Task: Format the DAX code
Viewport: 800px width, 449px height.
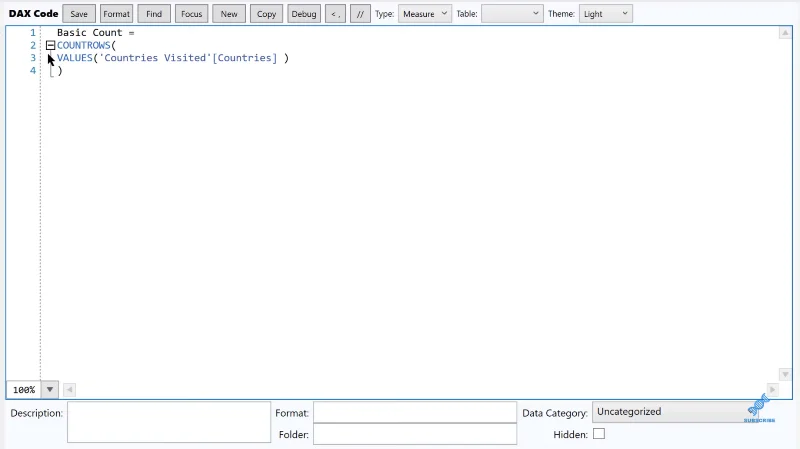Action: coord(116,14)
